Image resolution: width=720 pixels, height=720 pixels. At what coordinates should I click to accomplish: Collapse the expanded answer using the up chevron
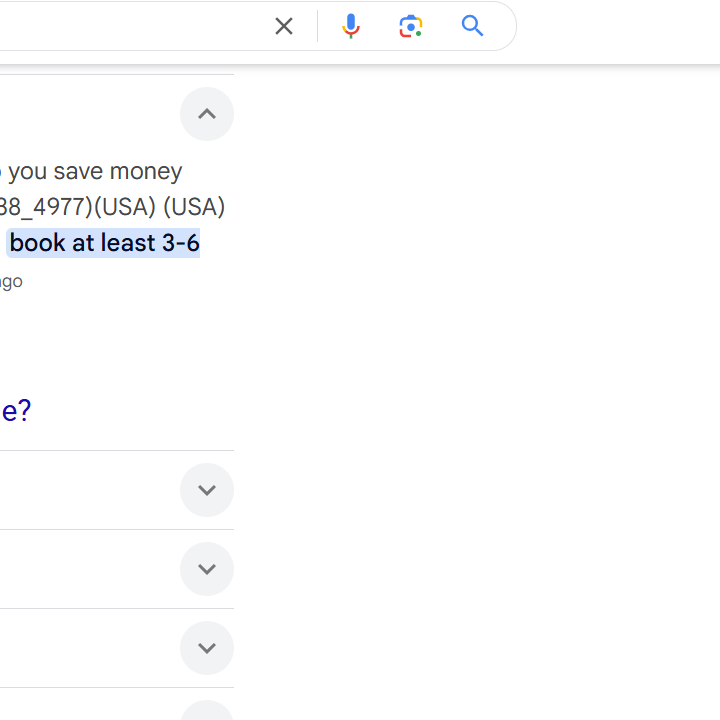(x=207, y=114)
